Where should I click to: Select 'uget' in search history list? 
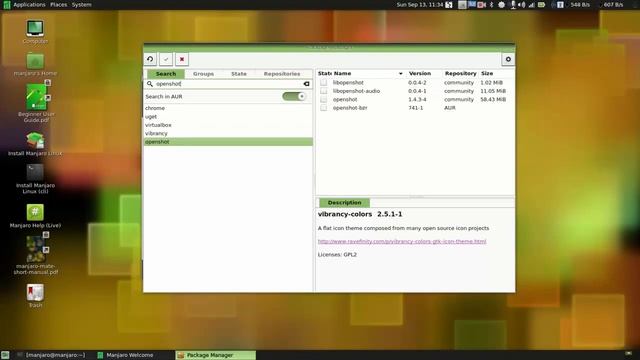(228, 117)
